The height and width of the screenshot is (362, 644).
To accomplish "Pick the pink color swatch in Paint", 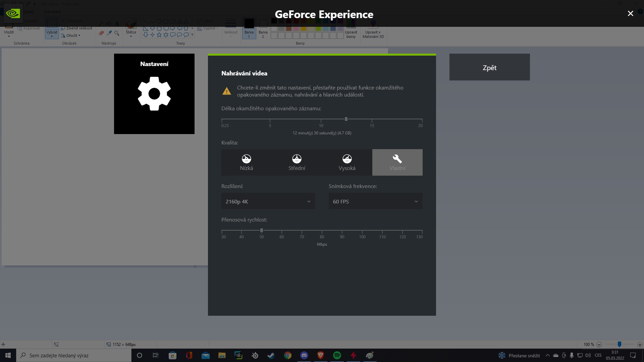I will (x=296, y=28).
